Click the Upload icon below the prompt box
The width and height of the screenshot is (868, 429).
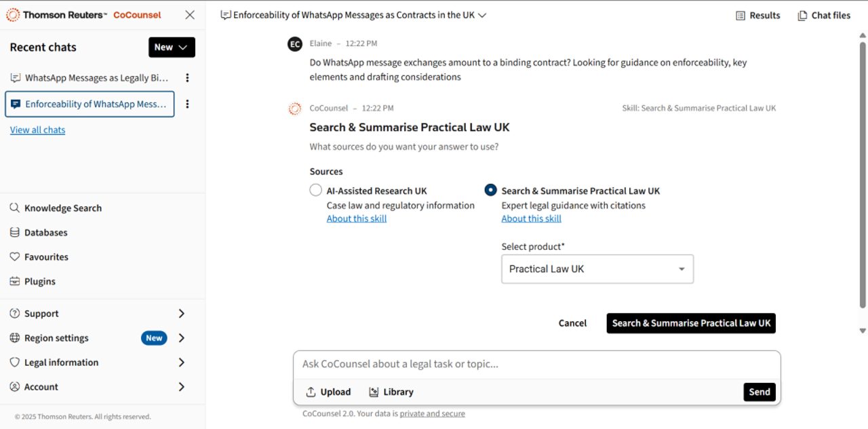[328, 392]
